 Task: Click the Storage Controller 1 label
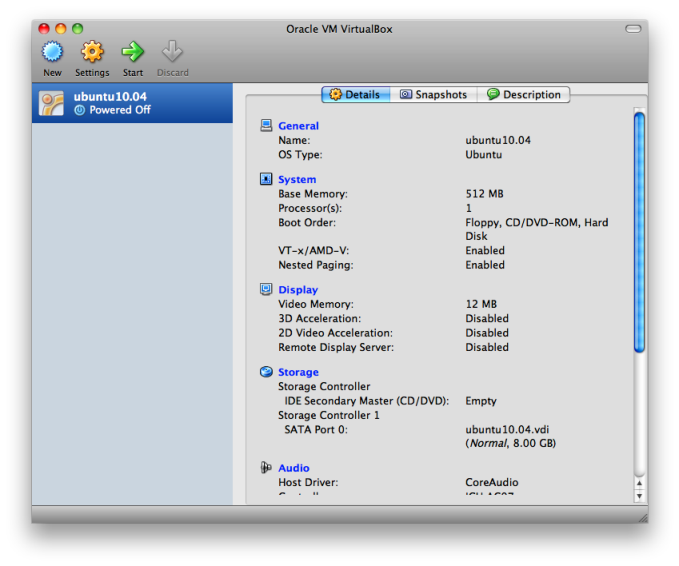[x=329, y=415]
